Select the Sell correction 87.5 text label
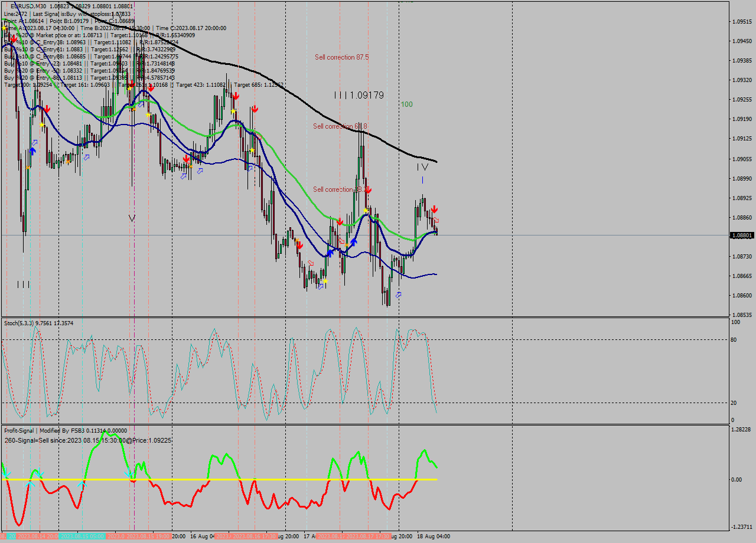This screenshot has width=756, height=543. pos(341,57)
